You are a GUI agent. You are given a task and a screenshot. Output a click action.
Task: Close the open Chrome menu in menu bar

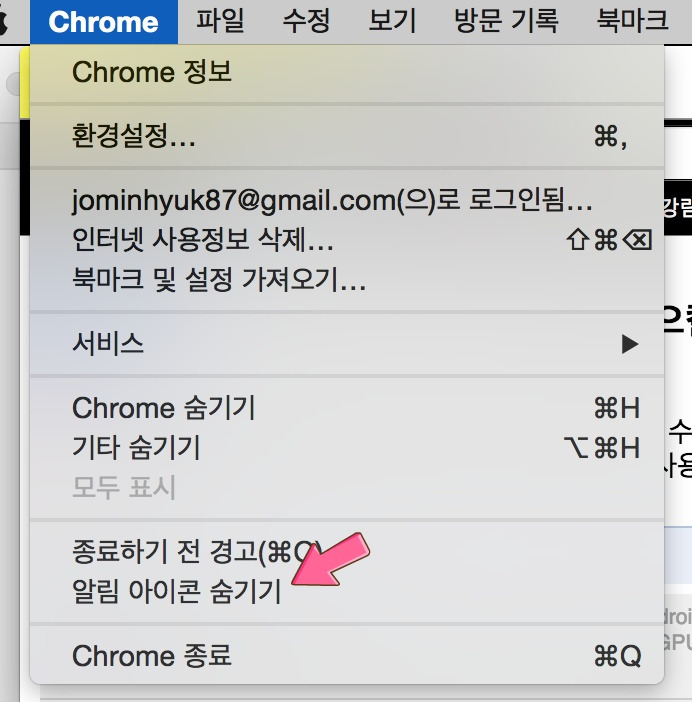104,22
